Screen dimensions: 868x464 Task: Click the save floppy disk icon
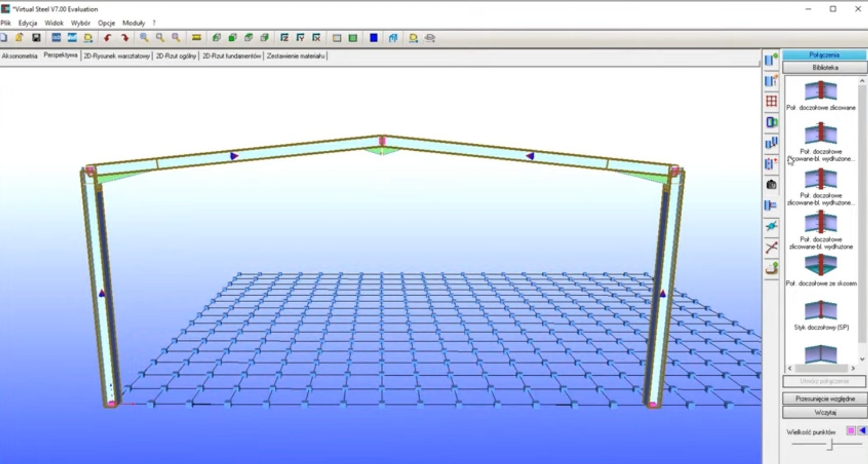[x=36, y=38]
